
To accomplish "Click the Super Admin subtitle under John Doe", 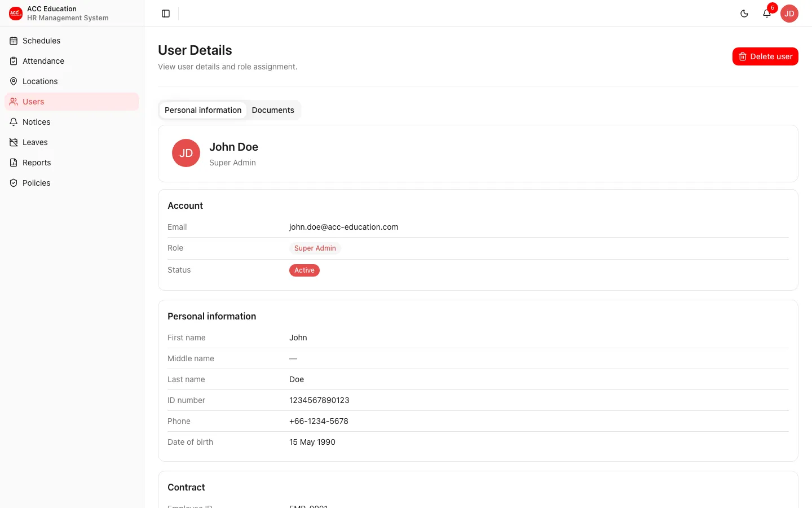I will click(232, 163).
